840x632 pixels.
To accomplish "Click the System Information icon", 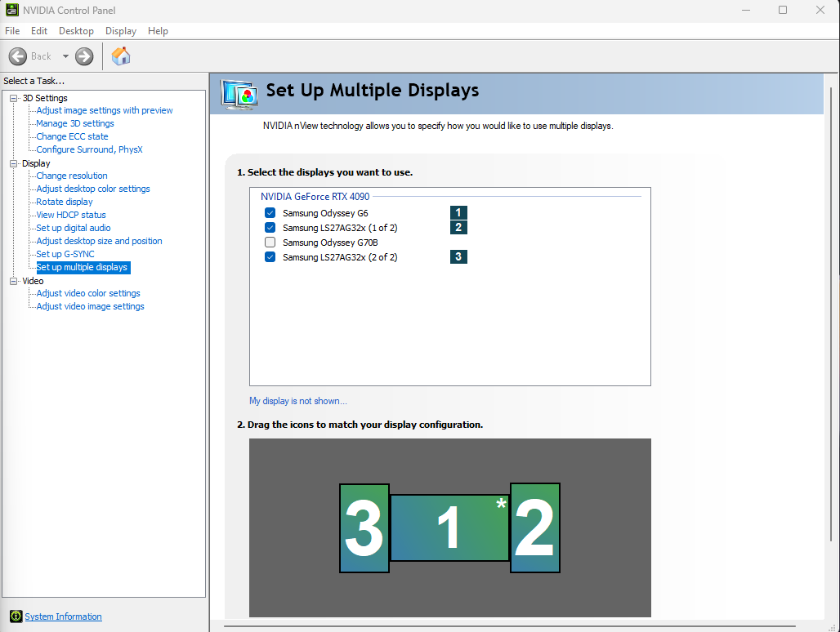I will (16, 616).
